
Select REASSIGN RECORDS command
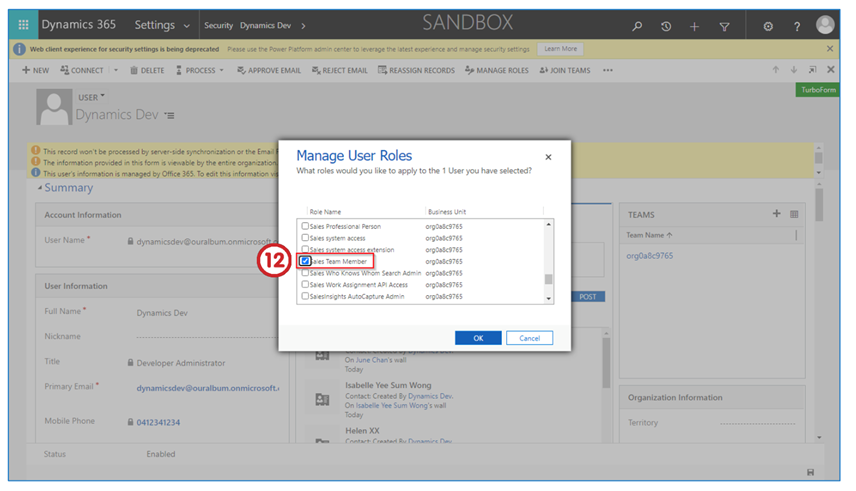(417, 71)
